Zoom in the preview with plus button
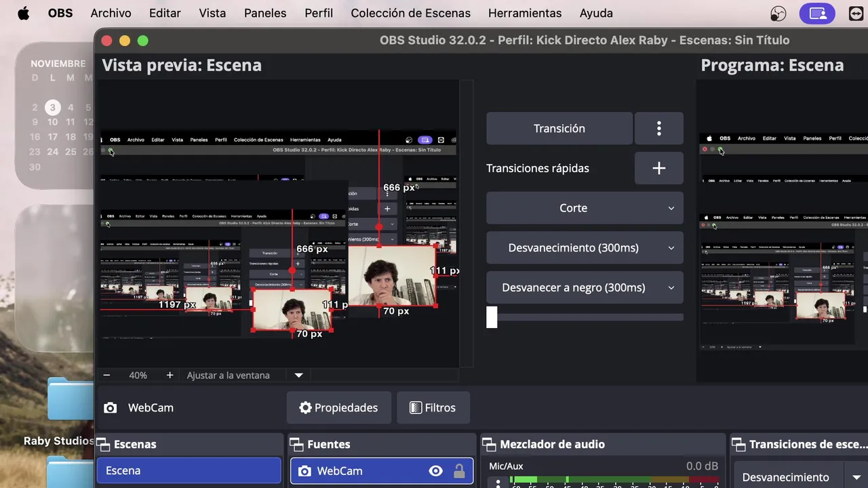The height and width of the screenshot is (488, 868). 170,375
